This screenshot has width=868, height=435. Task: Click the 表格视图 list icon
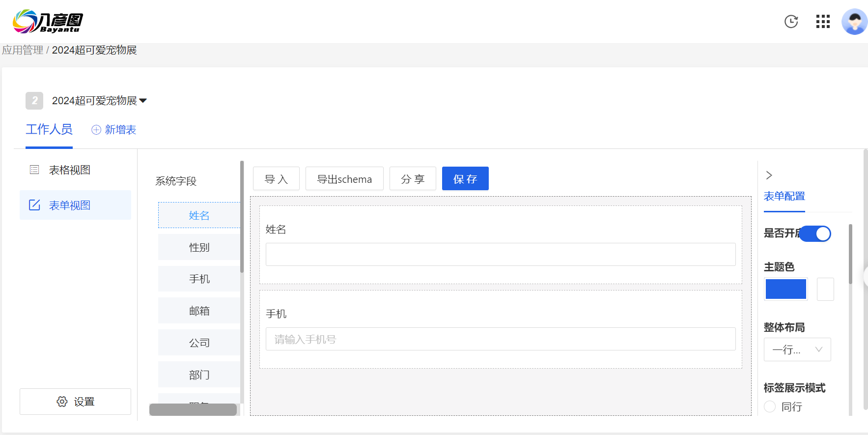(x=34, y=170)
